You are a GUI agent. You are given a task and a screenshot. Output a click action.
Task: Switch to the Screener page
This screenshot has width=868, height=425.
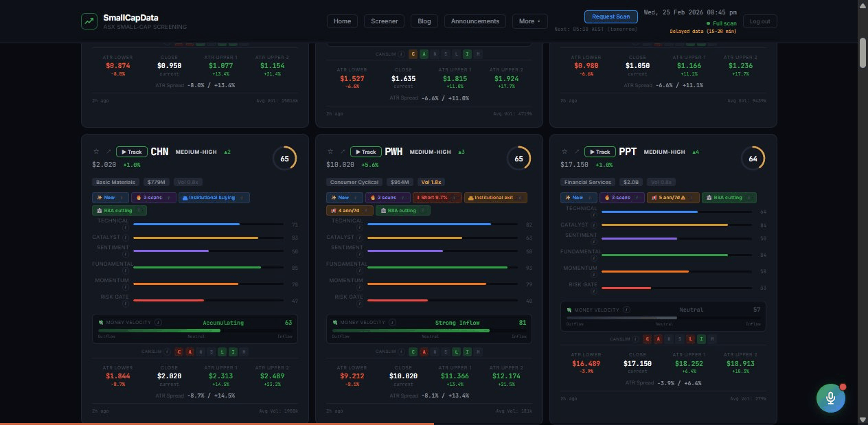point(384,21)
